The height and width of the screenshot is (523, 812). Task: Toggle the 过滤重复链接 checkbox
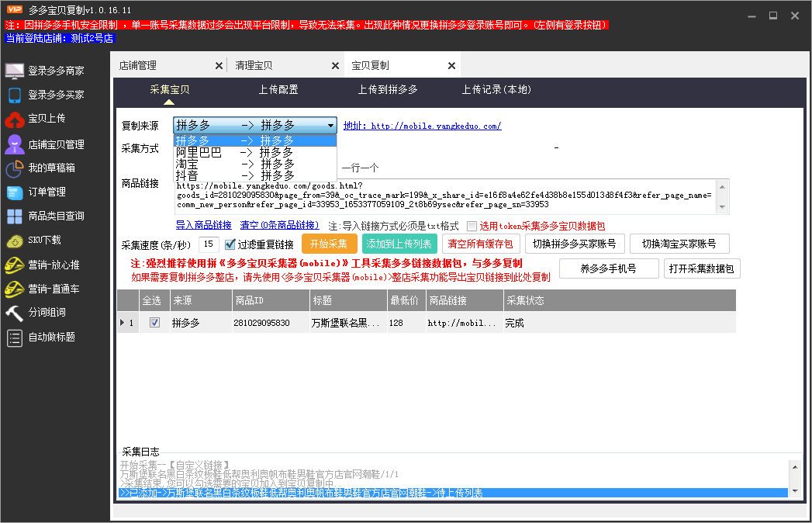click(x=230, y=244)
